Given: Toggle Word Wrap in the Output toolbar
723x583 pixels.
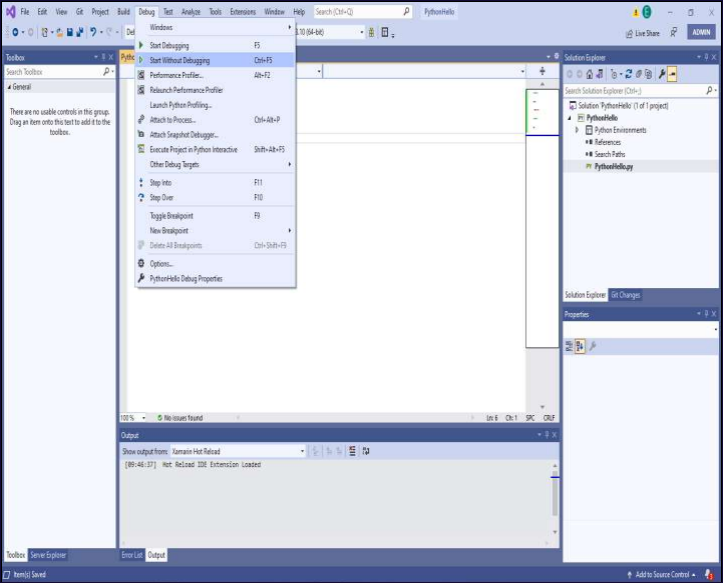Looking at the screenshot, I should point(366,451).
